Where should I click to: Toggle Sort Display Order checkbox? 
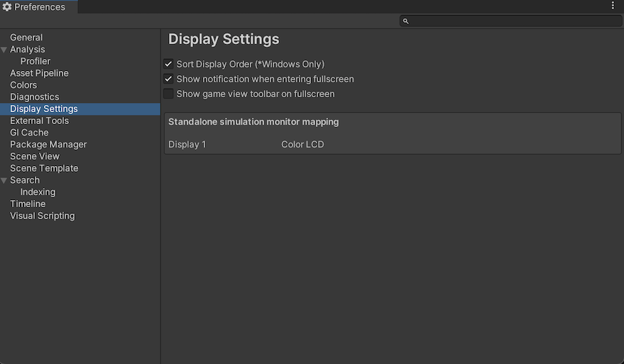pyautogui.click(x=169, y=65)
